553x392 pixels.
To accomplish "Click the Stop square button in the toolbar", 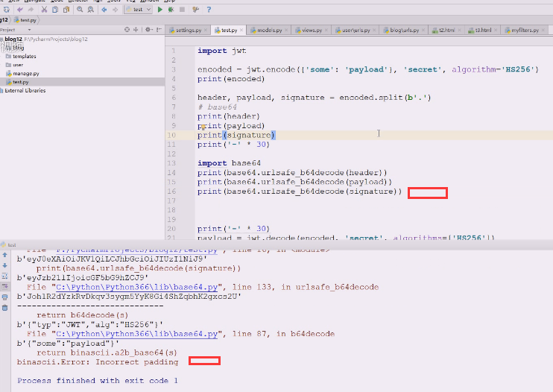I will click(182, 10).
